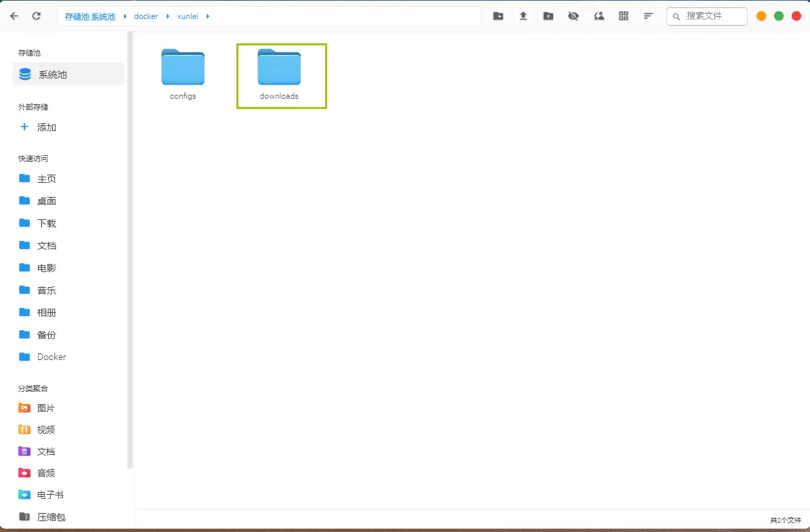Image resolution: width=810 pixels, height=532 pixels.
Task: Go back using the left arrow
Action: (14, 16)
